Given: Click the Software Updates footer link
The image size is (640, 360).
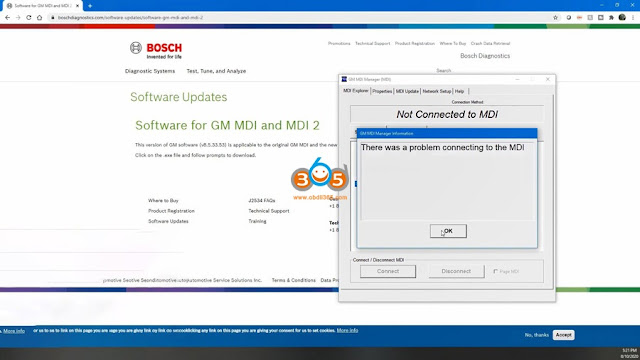Looking at the screenshot, I should point(168,221).
